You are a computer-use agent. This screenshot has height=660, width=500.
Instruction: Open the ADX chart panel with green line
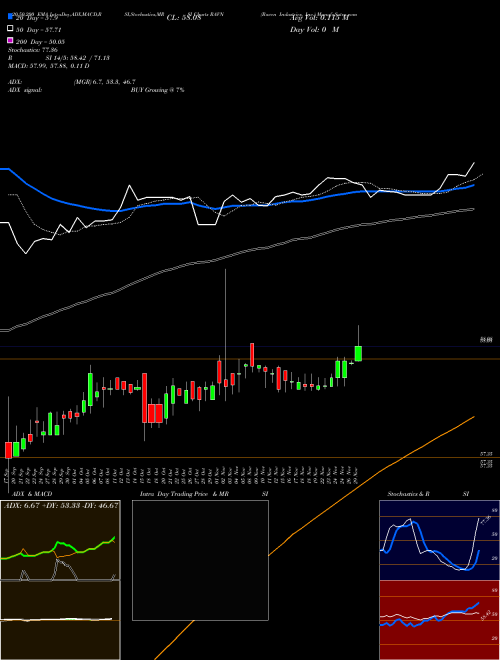click(60, 540)
